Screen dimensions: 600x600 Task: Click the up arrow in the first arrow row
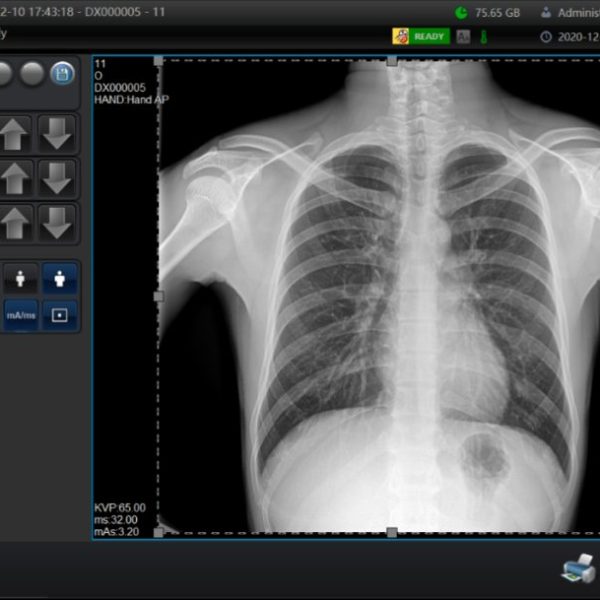pyautogui.click(x=15, y=133)
